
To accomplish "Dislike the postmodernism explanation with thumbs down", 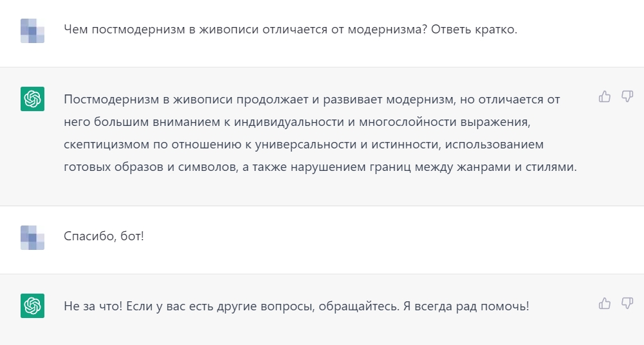I will pyautogui.click(x=627, y=97).
